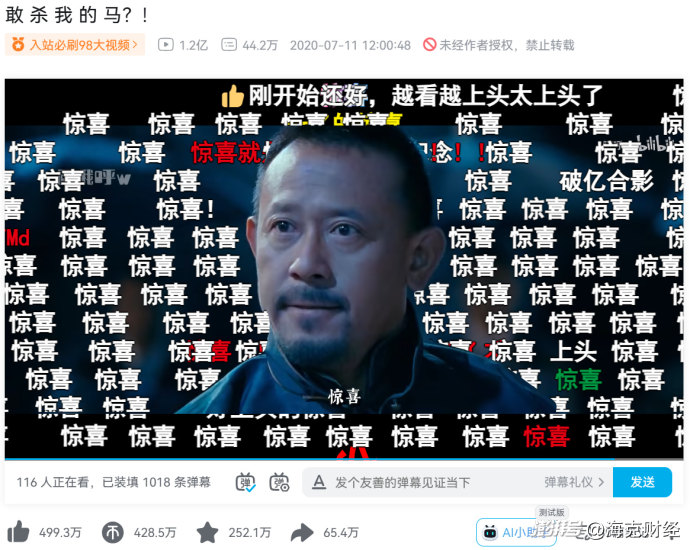690x550 pixels.
Task: Toggle danmaku display on or off
Action: 245,482
